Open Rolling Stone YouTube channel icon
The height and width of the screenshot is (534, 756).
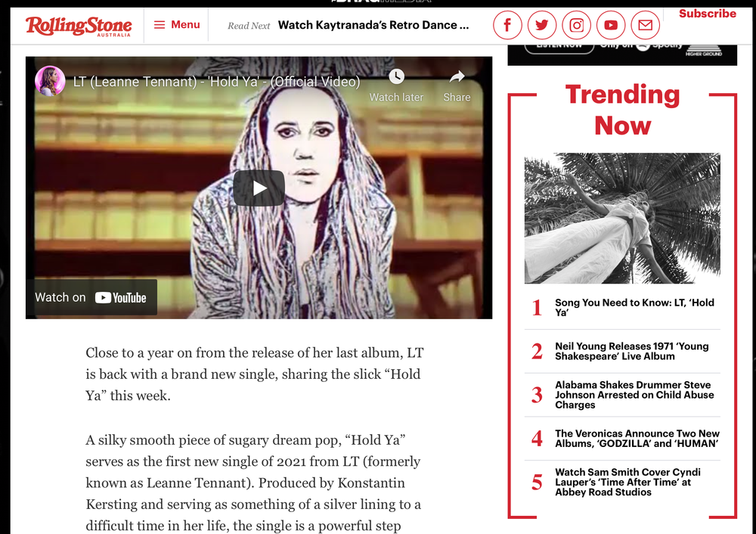[x=611, y=25]
